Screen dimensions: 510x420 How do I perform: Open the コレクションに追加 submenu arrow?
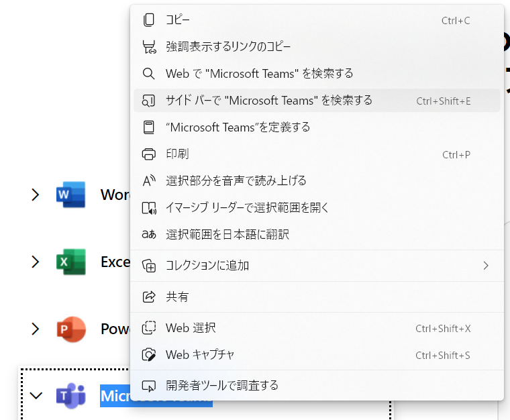click(x=486, y=266)
